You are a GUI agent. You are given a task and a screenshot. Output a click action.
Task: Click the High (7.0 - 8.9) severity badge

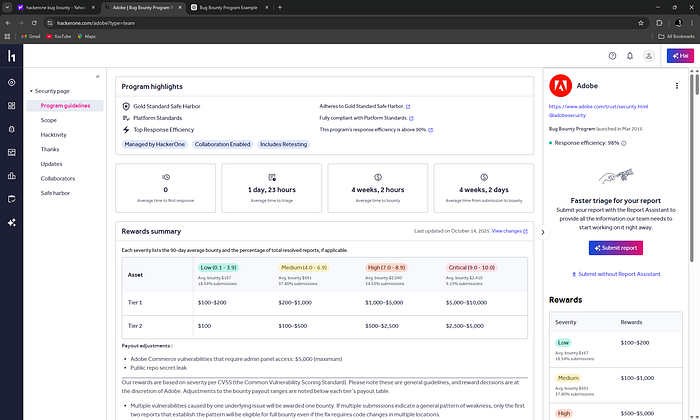[x=386, y=268]
